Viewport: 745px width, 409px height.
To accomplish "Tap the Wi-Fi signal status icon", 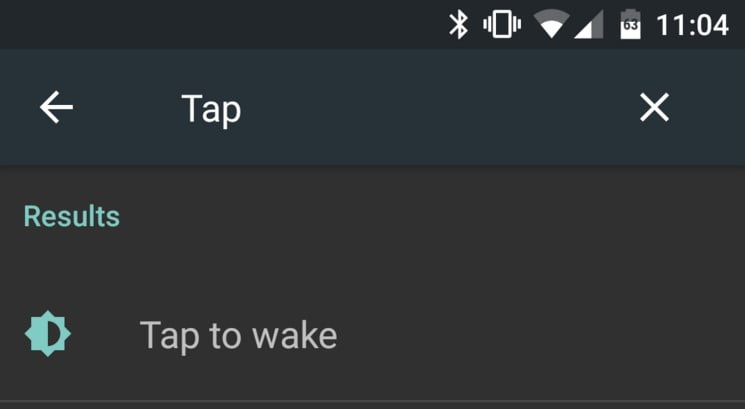I will 551,24.
